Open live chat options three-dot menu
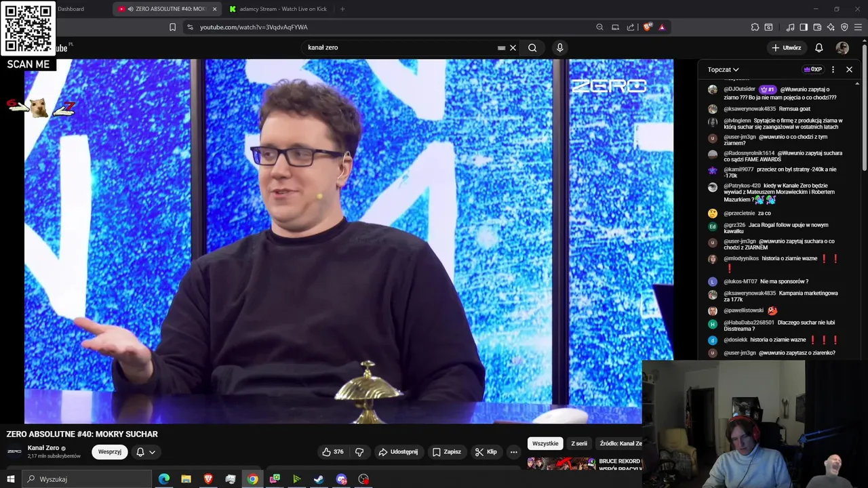This screenshot has height=488, width=868. (x=833, y=69)
